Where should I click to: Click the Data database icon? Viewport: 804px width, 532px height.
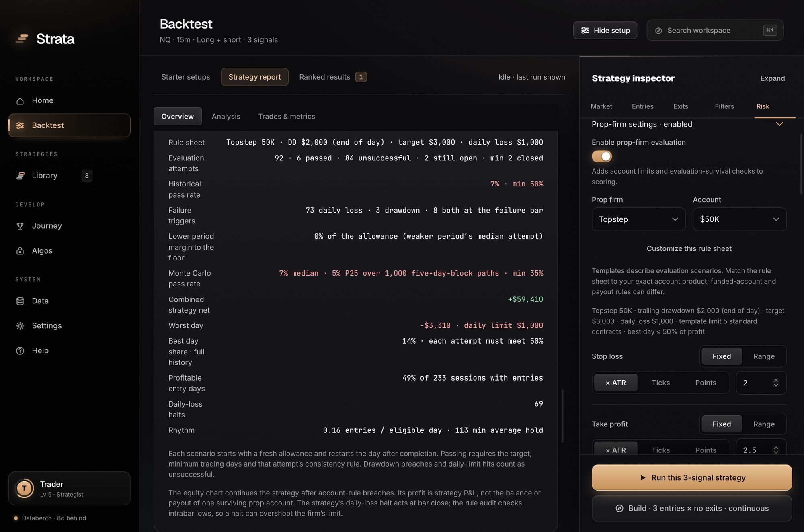point(20,301)
